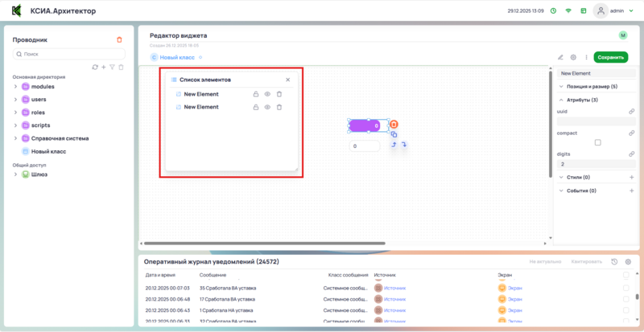Click the orange delete icon beside the selected widget

coord(394,125)
